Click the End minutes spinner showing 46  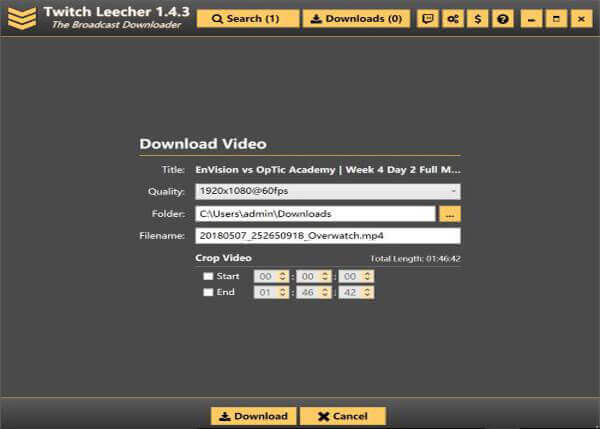[313, 292]
